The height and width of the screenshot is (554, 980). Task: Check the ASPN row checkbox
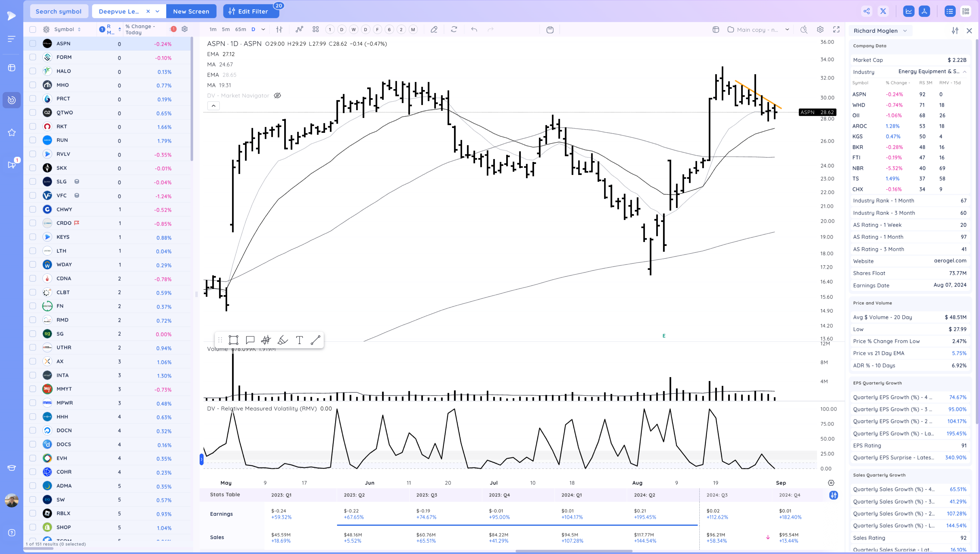33,43
